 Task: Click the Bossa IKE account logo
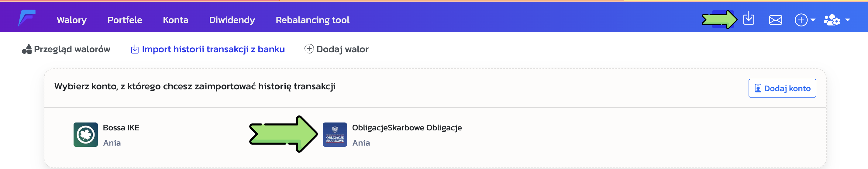pyautogui.click(x=86, y=135)
